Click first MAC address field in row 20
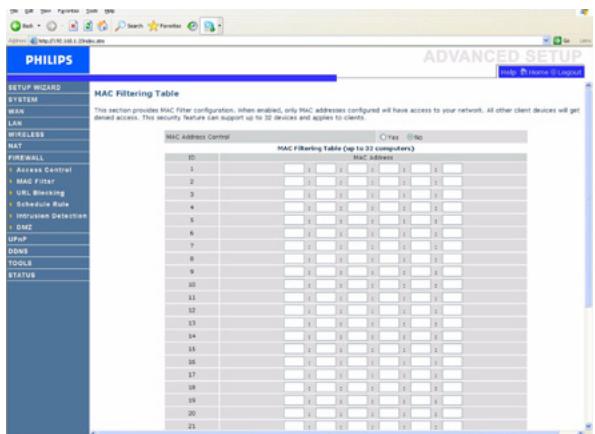This screenshot has width=595, height=434. point(294,413)
